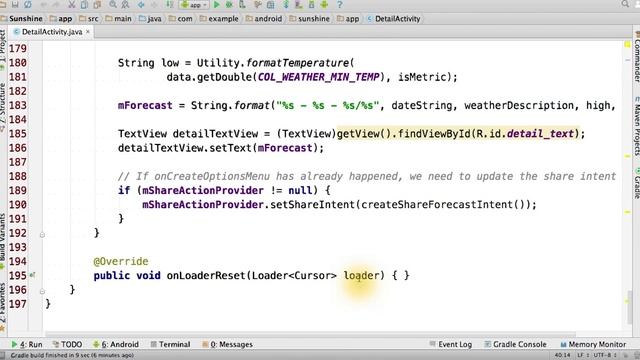Click the Cut scissors icon
This screenshot has width=640, height=360.
click(x=71, y=4)
